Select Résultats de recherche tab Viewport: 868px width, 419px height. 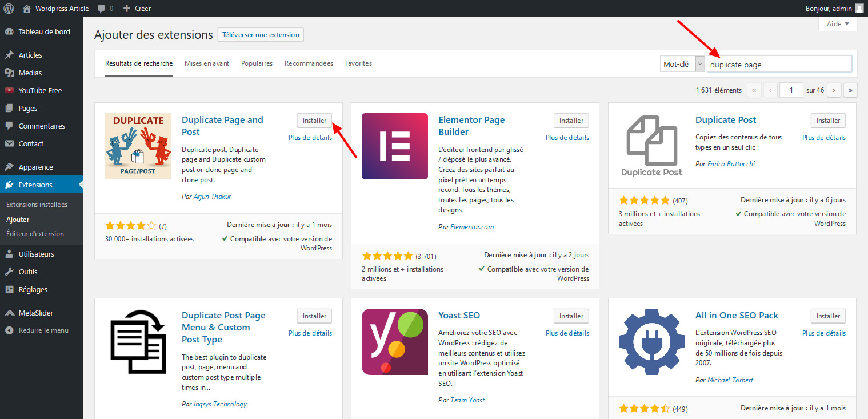139,63
